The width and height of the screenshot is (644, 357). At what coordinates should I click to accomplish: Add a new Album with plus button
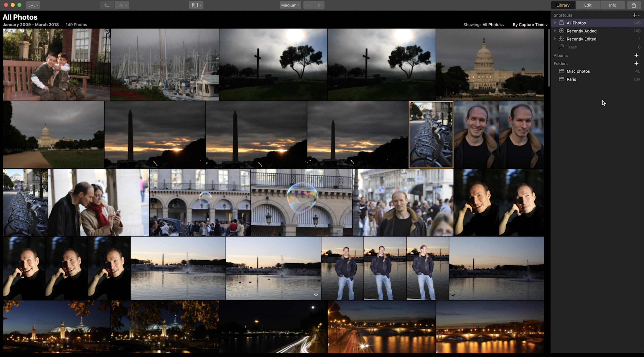click(636, 55)
